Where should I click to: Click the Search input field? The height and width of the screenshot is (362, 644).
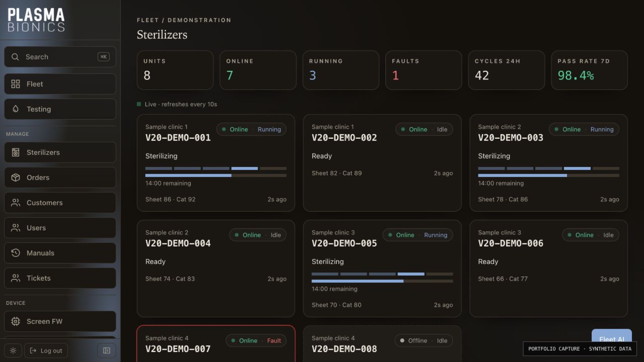(60, 57)
